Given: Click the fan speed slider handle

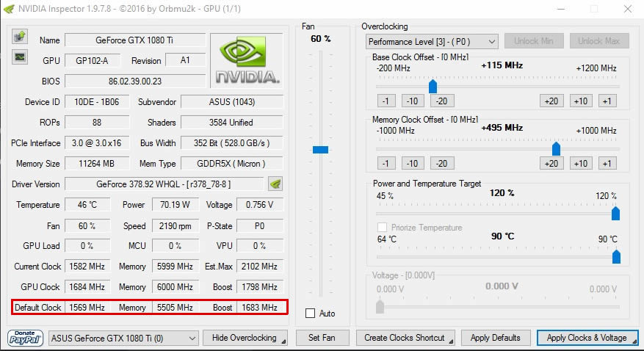Looking at the screenshot, I should 320,149.
